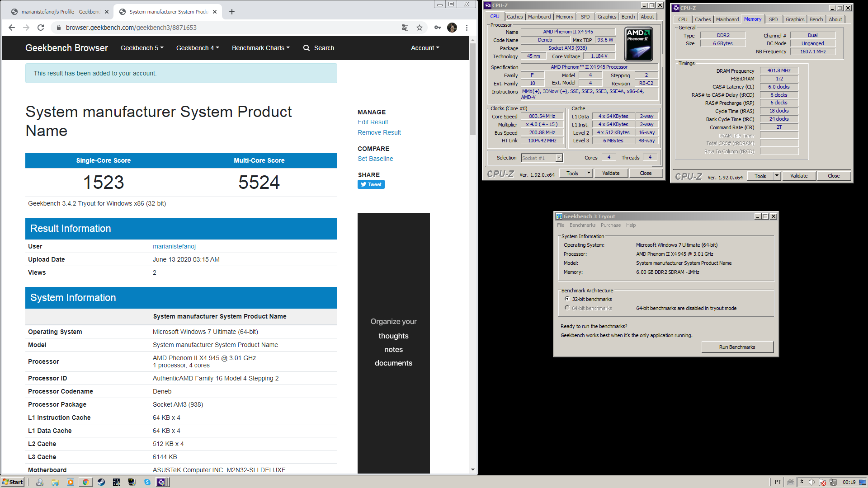868x488 pixels.
Task: Open the Action Center flag tray icon
Action: click(x=822, y=482)
